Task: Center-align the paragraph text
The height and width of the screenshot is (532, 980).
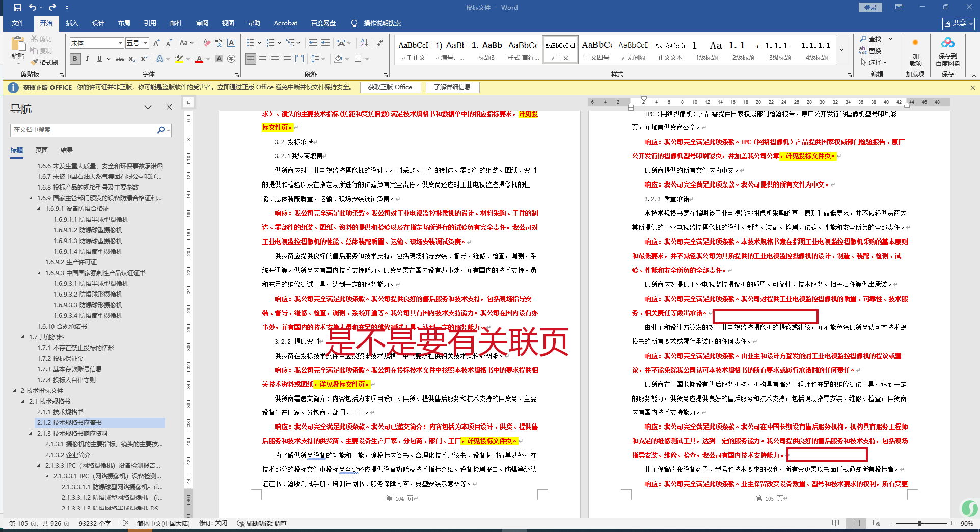Action: (263, 59)
